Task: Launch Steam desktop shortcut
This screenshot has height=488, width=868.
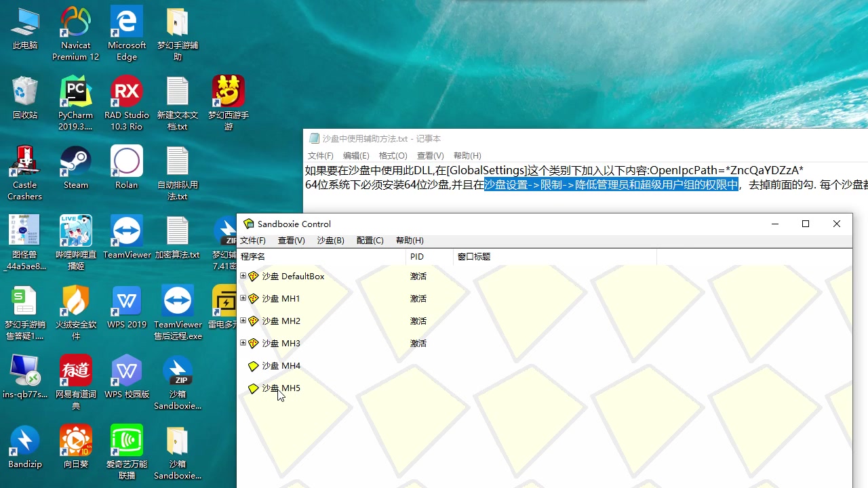Action: point(75,168)
